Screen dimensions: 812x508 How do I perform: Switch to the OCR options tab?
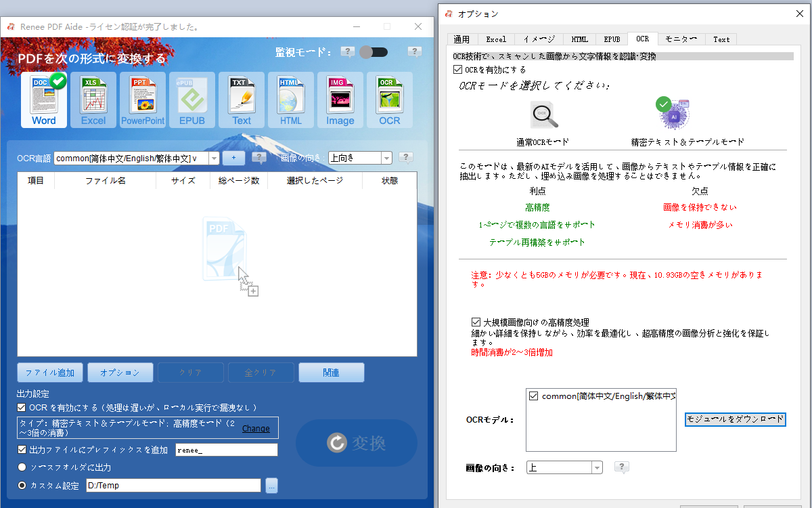coord(642,39)
